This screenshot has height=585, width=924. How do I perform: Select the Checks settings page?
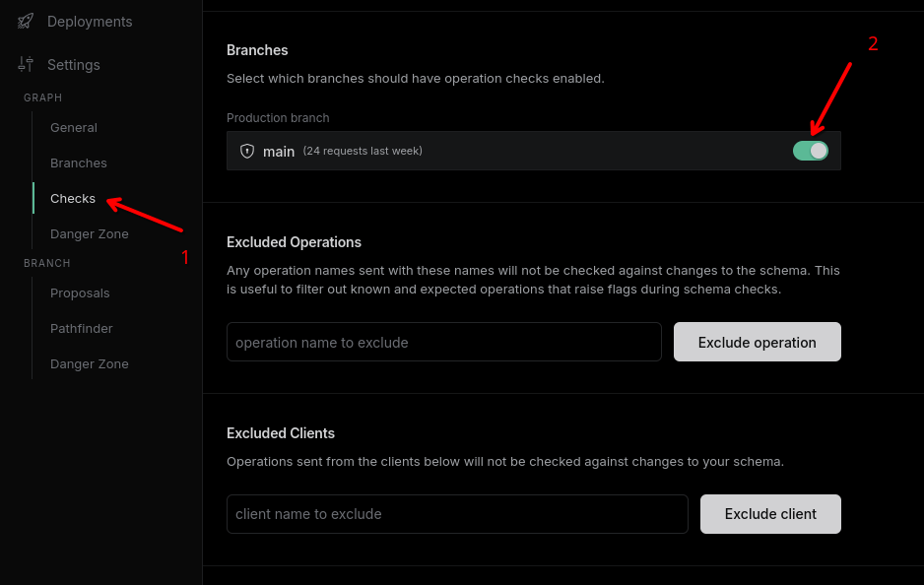tap(73, 198)
